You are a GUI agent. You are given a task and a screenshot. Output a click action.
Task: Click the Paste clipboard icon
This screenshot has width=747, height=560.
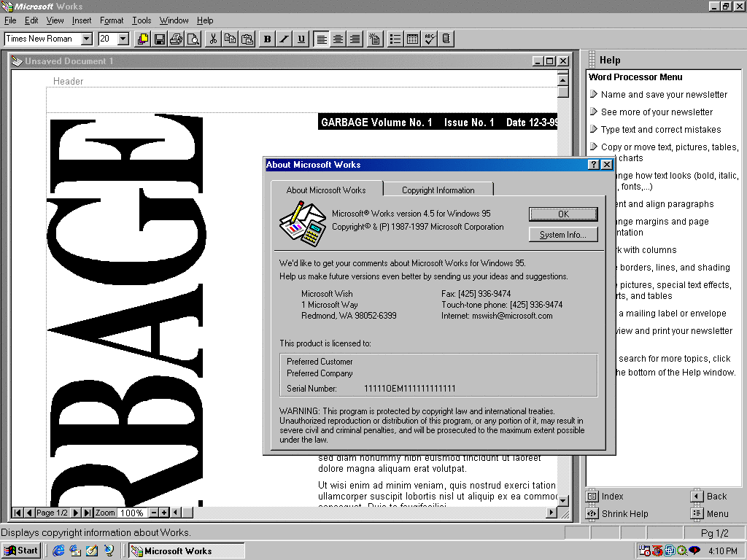coord(247,39)
